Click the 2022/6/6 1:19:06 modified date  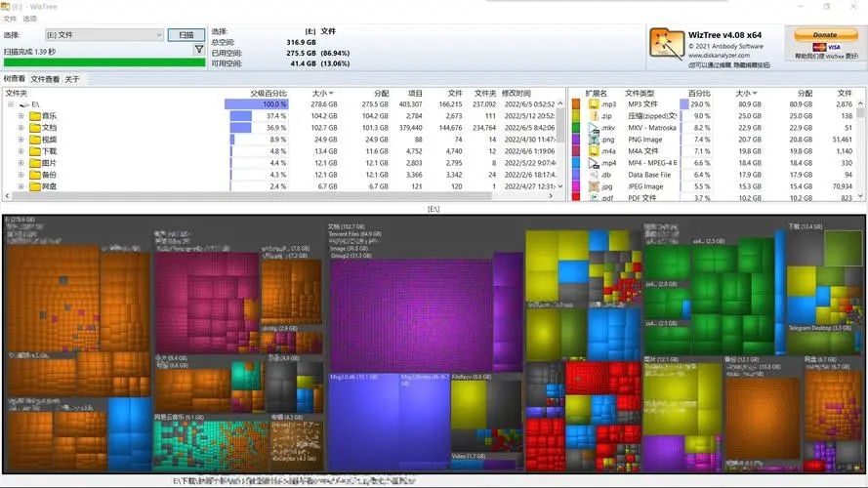[x=530, y=151]
